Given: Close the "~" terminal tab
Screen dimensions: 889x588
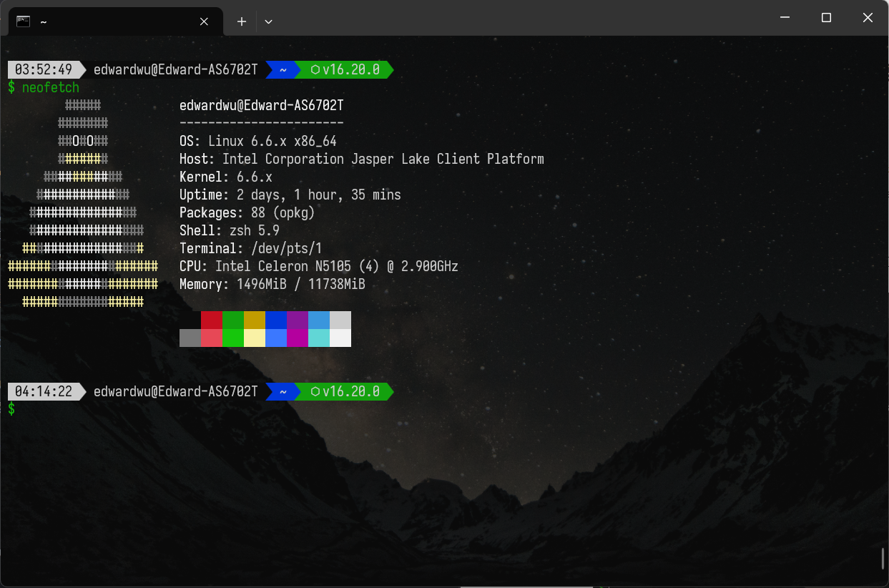Looking at the screenshot, I should click(x=204, y=21).
